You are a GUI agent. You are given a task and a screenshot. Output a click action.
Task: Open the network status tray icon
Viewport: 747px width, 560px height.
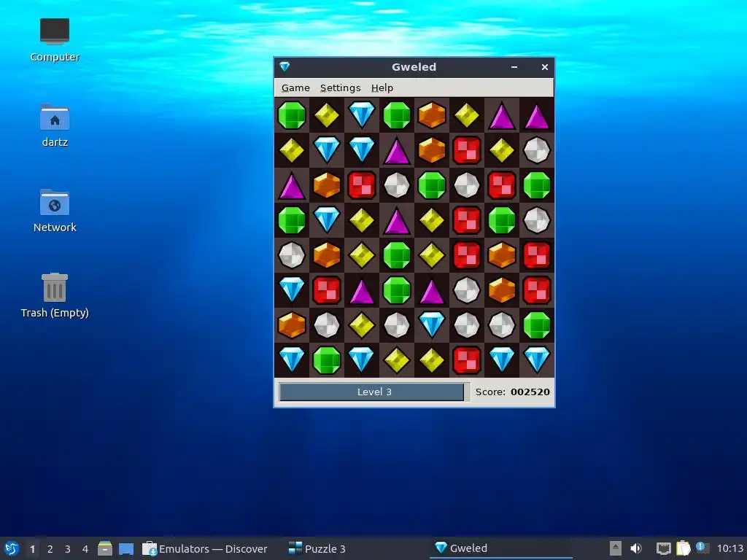click(x=663, y=548)
